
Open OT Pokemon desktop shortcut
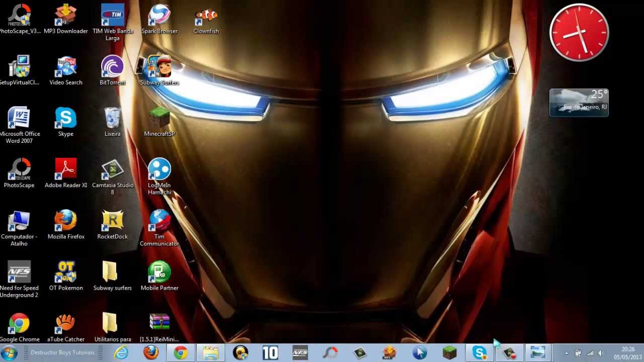point(66,276)
